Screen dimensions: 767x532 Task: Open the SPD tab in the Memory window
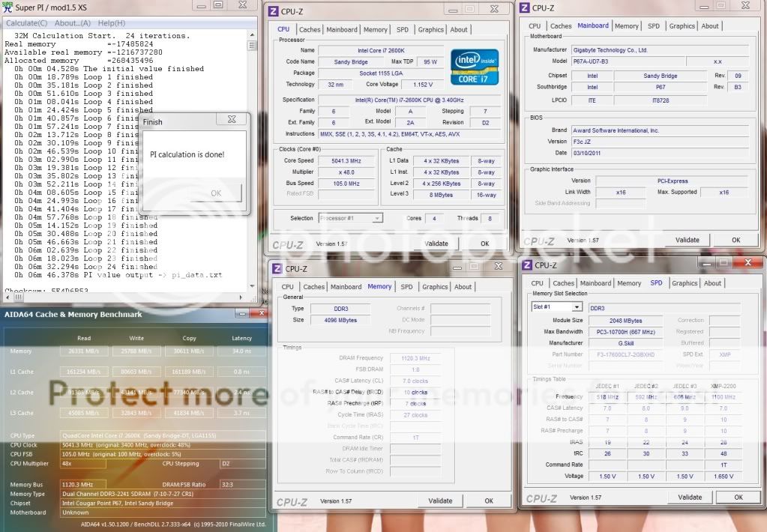pos(406,287)
